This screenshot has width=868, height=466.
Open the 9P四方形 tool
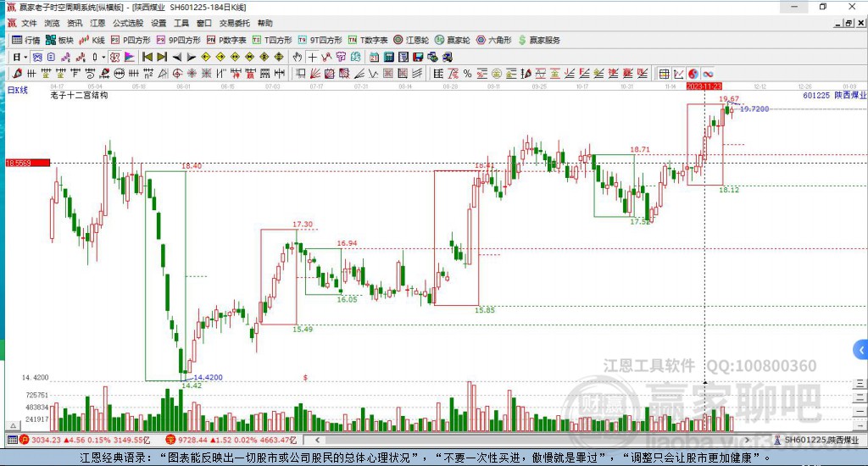178,40
